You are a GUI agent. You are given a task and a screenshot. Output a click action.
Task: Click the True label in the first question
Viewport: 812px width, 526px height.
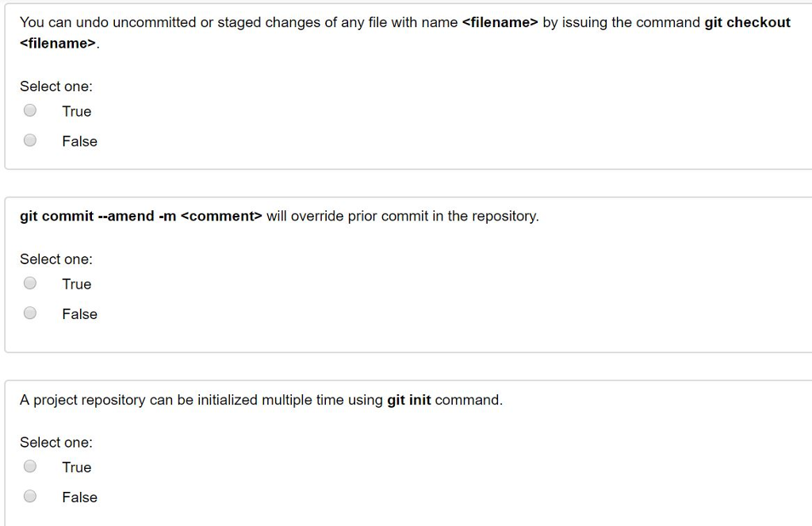coord(76,111)
